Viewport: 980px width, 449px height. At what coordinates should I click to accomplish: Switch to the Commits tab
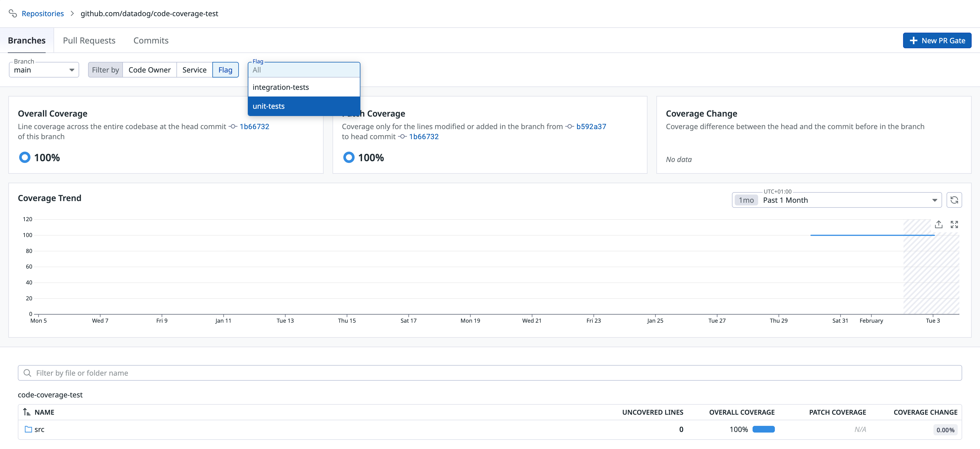pos(151,41)
